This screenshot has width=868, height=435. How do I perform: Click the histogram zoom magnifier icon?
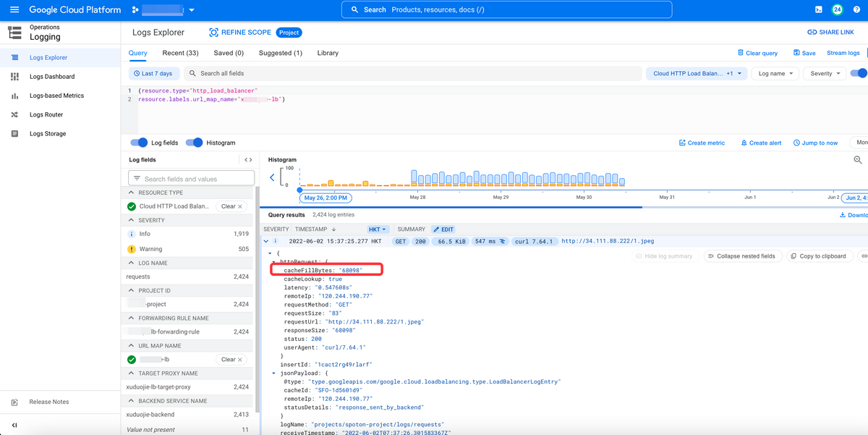pos(858,160)
